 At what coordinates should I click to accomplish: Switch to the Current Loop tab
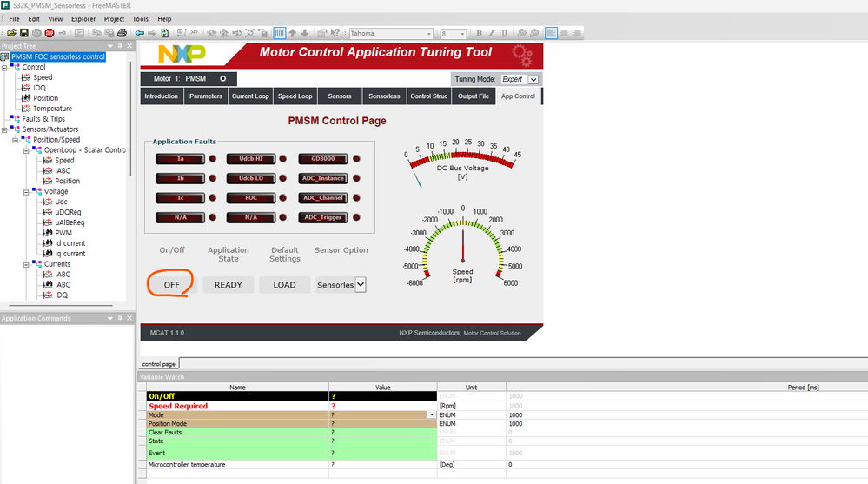point(250,96)
